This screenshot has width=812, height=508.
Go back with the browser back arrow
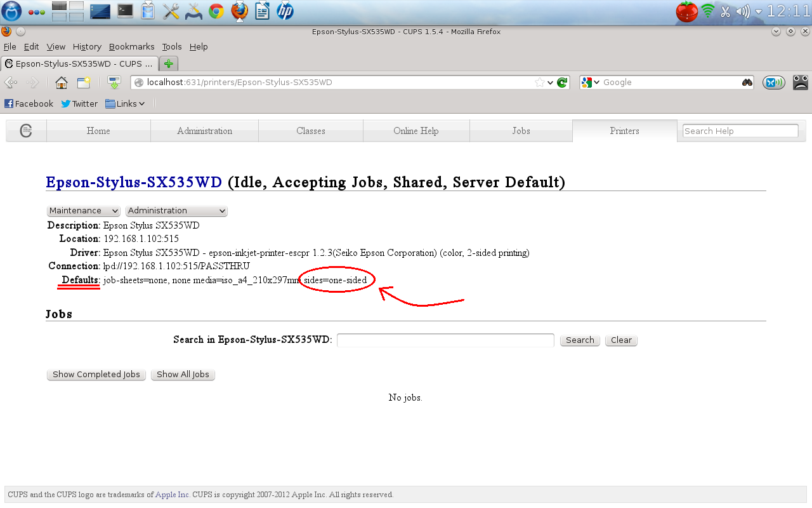point(11,83)
